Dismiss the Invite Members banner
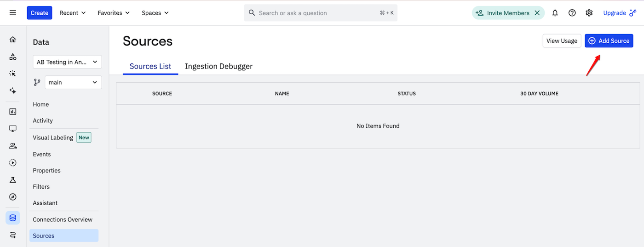The width and height of the screenshot is (644, 247). (x=537, y=13)
